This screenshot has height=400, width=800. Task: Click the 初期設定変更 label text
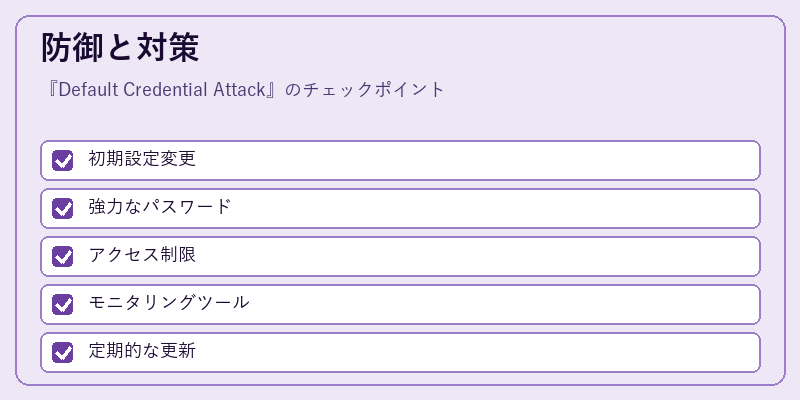point(142,159)
